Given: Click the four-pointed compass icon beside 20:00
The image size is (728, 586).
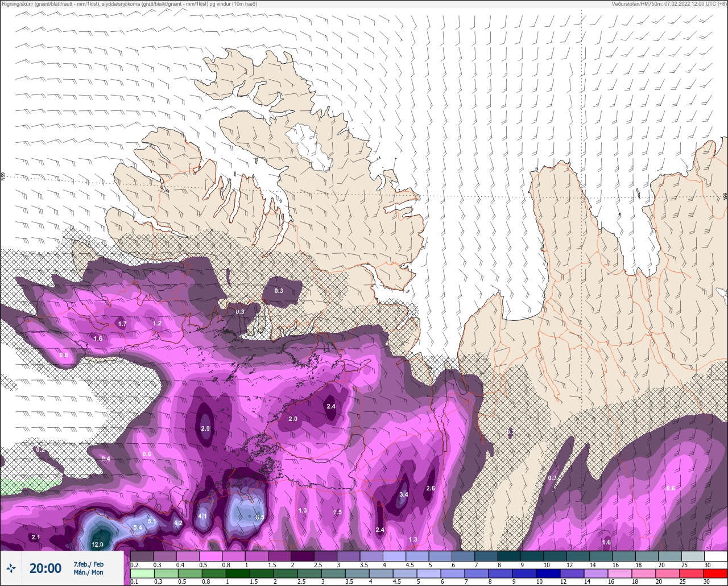Looking at the screenshot, I should coord(11,568).
